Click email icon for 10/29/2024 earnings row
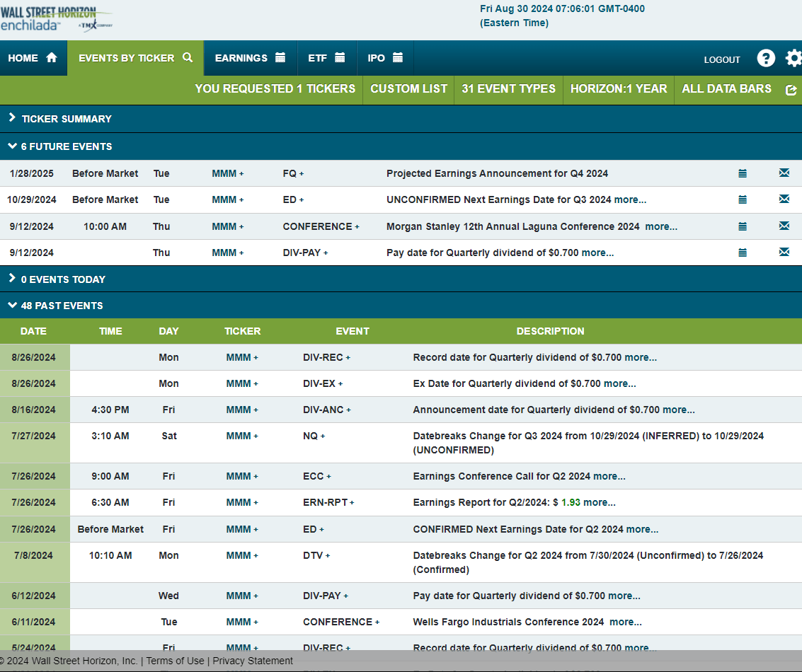This screenshot has width=802, height=672. point(784,199)
